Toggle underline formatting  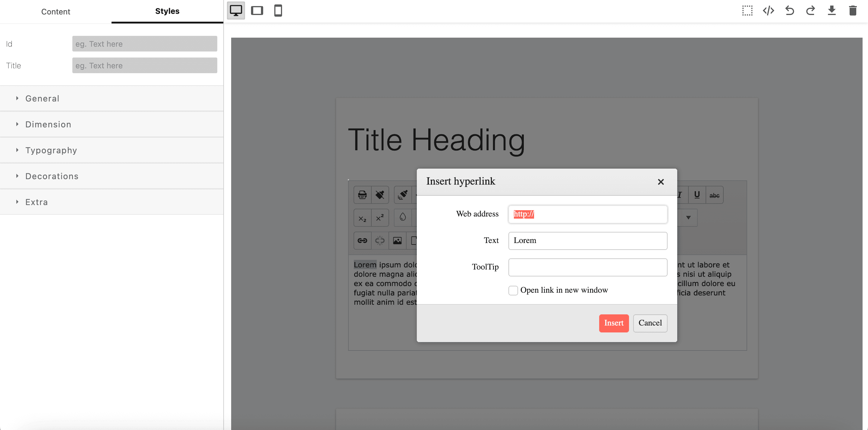pos(697,195)
